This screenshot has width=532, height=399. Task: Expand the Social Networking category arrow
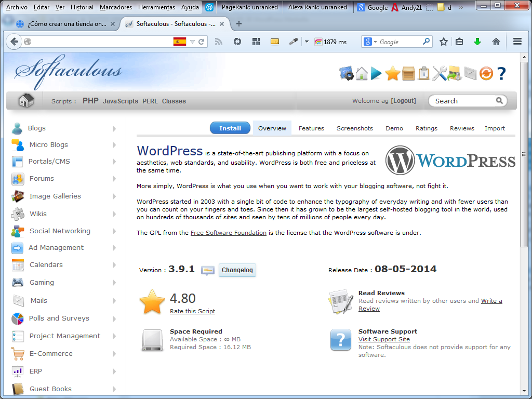(114, 231)
